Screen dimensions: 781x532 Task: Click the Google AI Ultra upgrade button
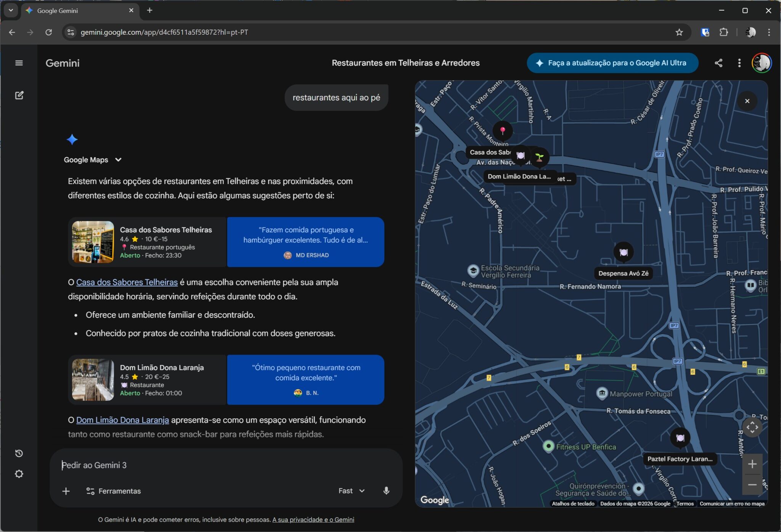[612, 63]
